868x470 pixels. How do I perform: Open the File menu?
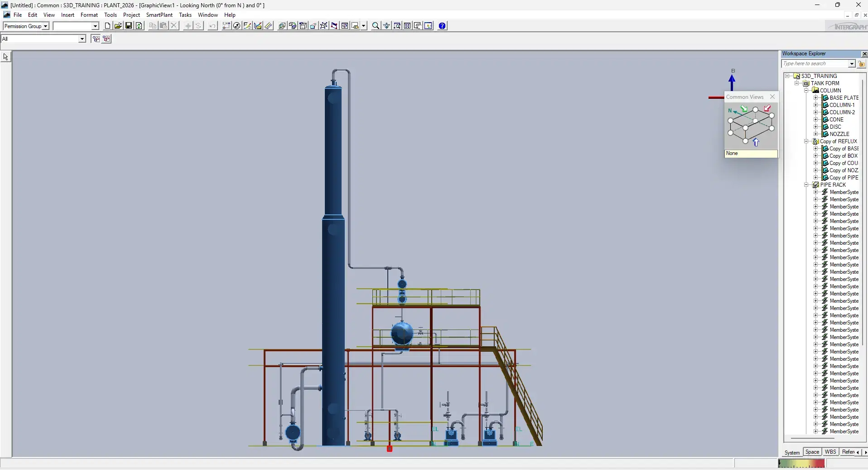(18, 15)
